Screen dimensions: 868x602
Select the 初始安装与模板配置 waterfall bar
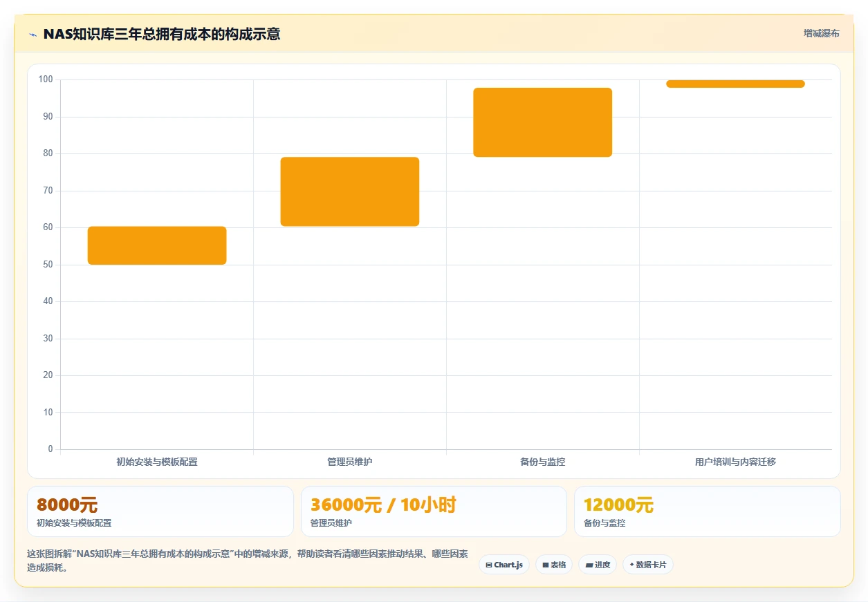[x=157, y=245]
